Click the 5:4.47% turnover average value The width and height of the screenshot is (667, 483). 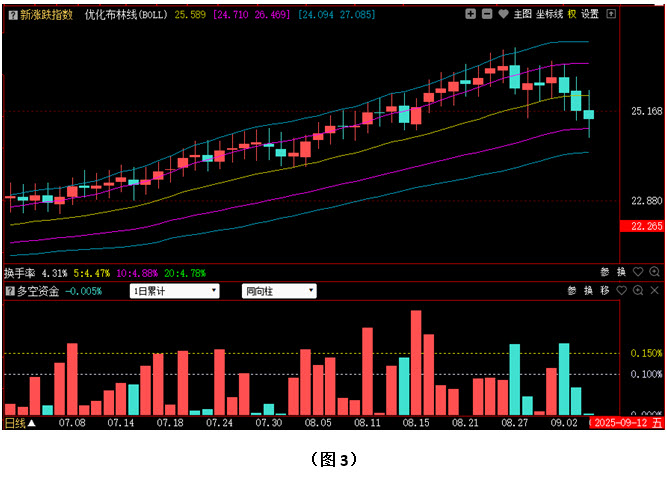[92, 273]
